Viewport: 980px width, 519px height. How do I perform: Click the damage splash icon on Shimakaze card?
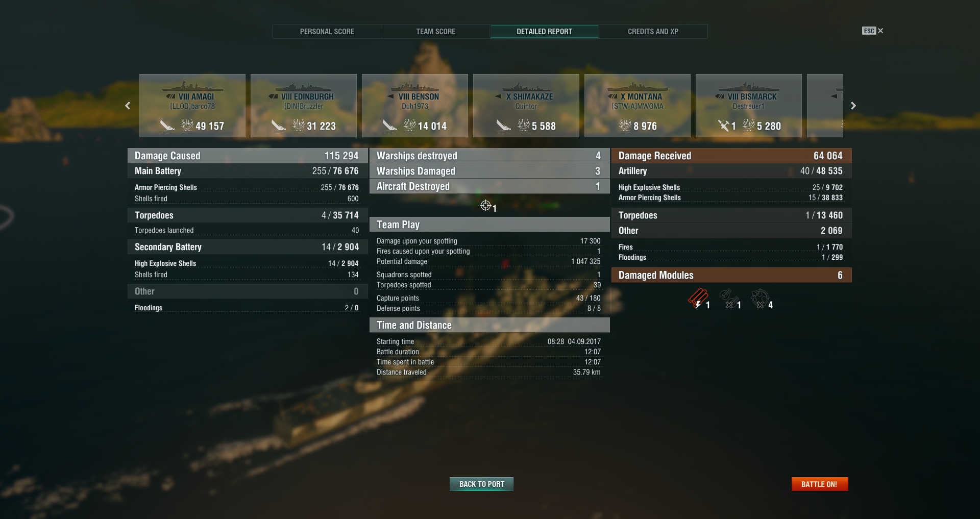(x=523, y=125)
